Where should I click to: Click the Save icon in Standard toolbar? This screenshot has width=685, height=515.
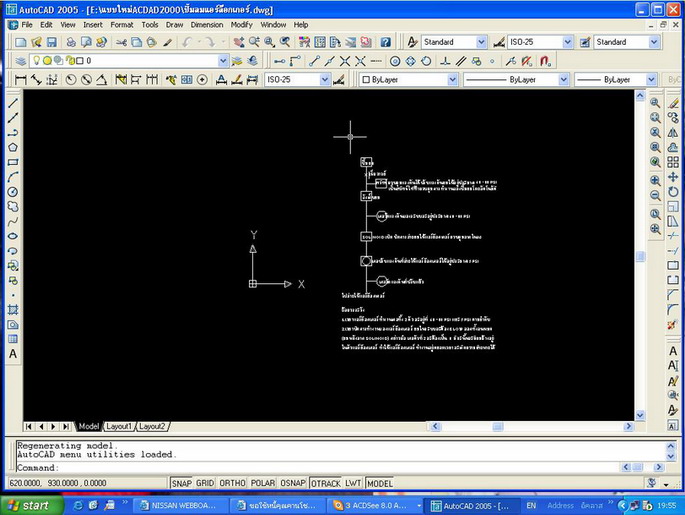pyautogui.click(x=53, y=42)
